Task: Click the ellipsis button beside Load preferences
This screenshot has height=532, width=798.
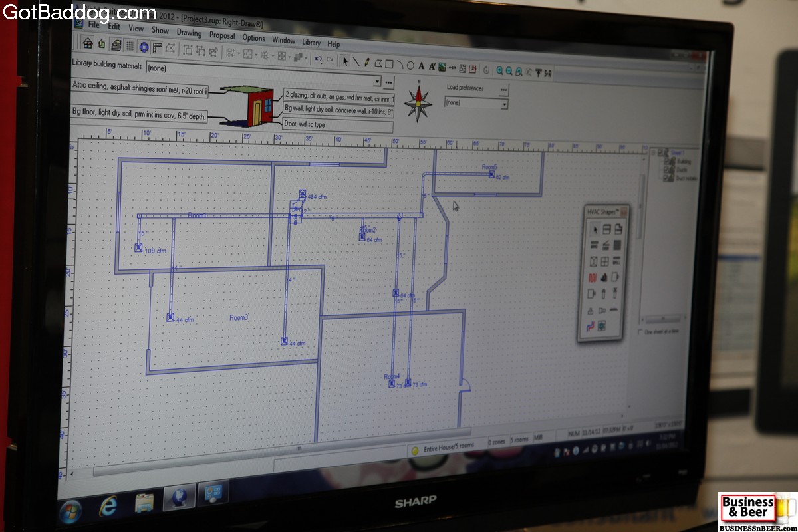Action: tap(504, 90)
